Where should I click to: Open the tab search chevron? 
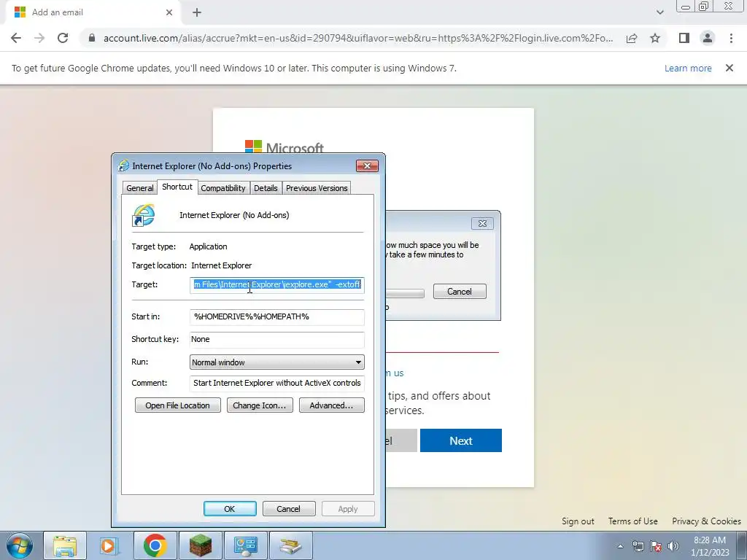click(659, 12)
